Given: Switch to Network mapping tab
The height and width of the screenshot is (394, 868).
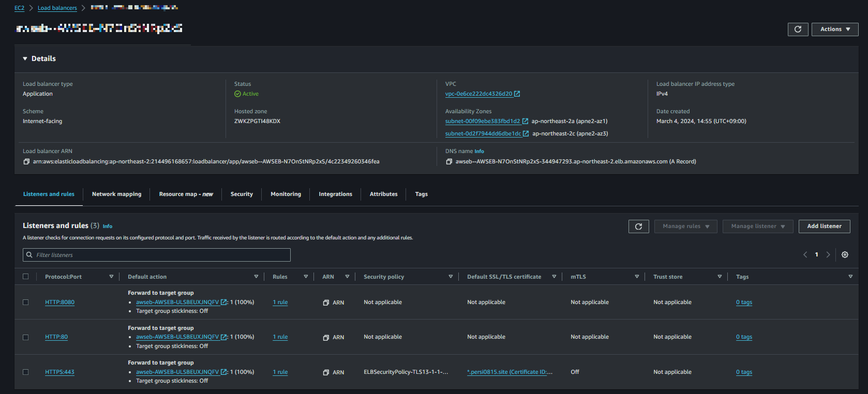Looking at the screenshot, I should [x=116, y=194].
